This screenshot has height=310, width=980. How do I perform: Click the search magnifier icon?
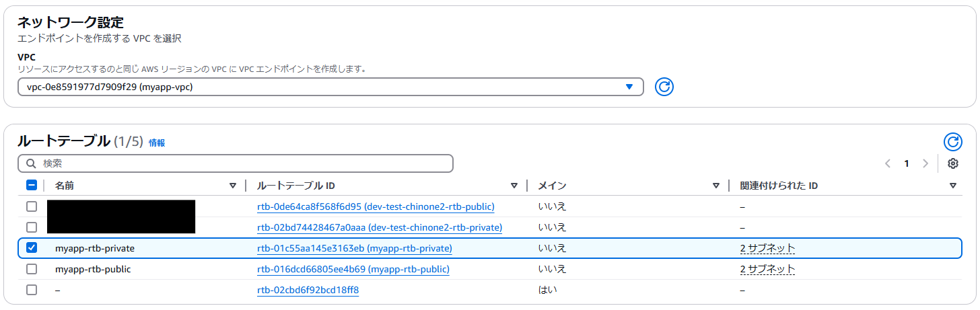[31, 163]
